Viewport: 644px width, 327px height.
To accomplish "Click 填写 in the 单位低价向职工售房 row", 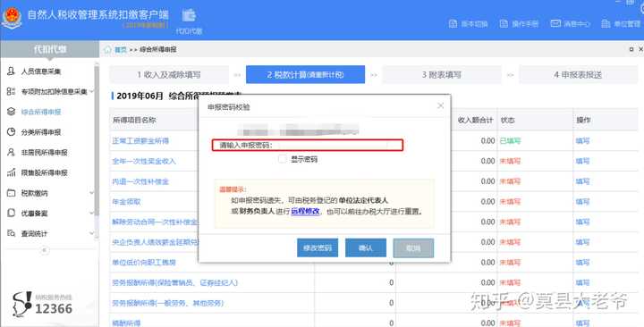I will tap(582, 262).
